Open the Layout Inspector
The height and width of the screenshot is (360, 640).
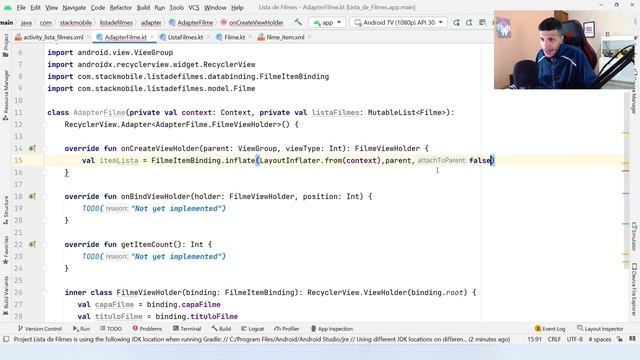click(x=600, y=329)
